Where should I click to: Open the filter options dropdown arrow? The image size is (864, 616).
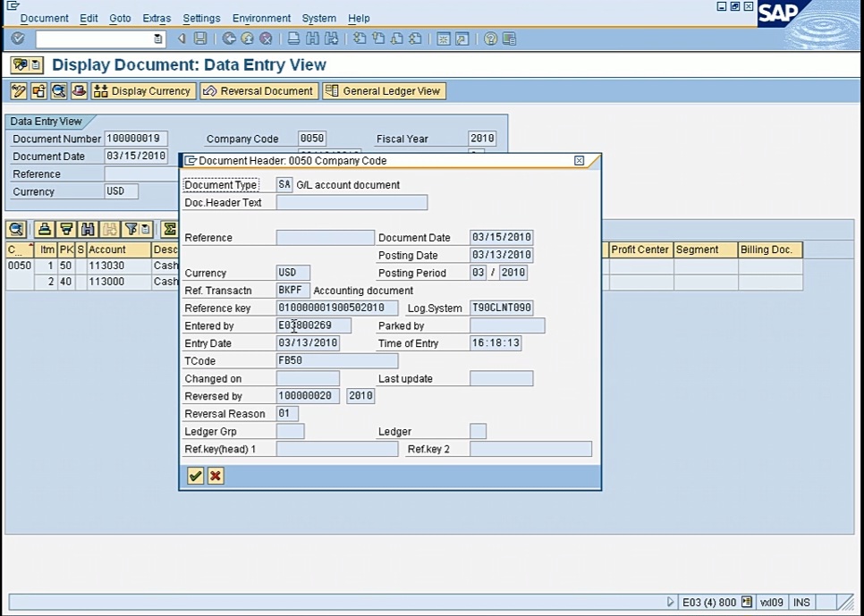click(x=145, y=229)
